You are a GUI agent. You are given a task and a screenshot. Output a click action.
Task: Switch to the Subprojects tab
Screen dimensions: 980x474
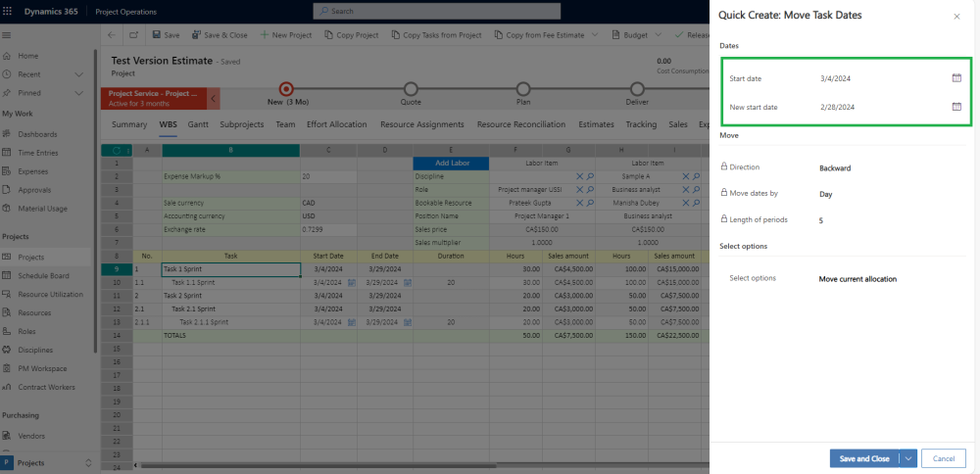pyautogui.click(x=242, y=124)
